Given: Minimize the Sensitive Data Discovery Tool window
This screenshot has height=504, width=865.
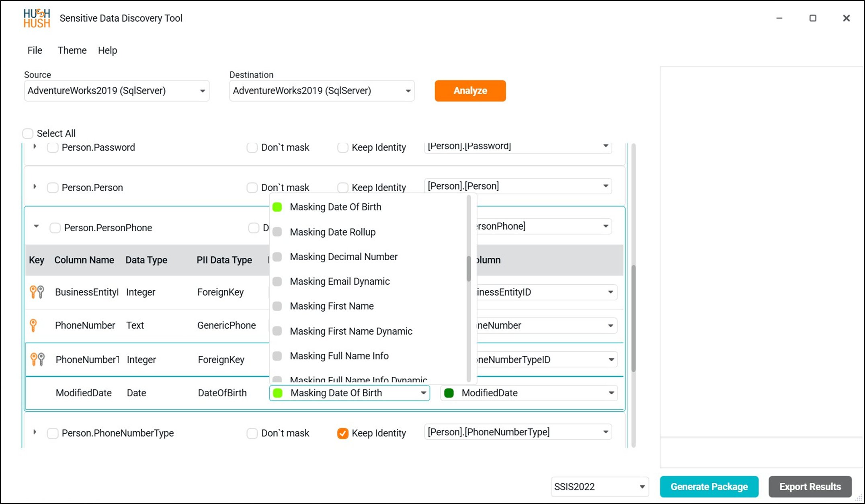Looking at the screenshot, I should coord(779,18).
